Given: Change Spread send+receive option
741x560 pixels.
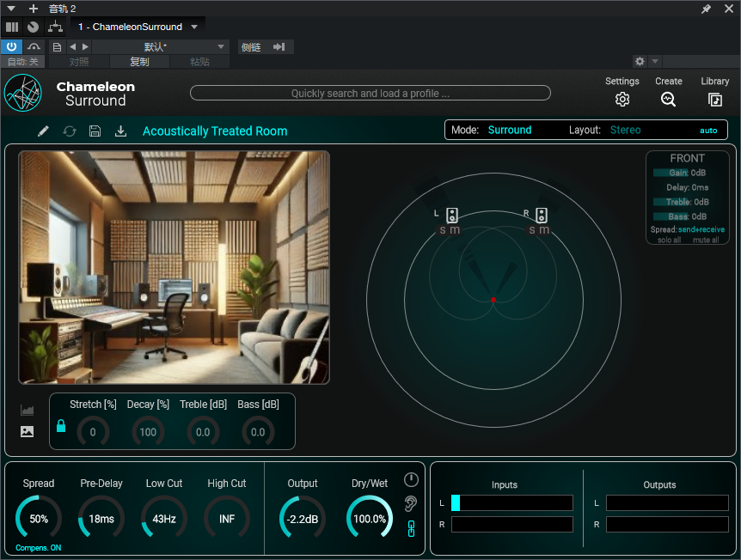Looking at the screenshot, I should 701,229.
